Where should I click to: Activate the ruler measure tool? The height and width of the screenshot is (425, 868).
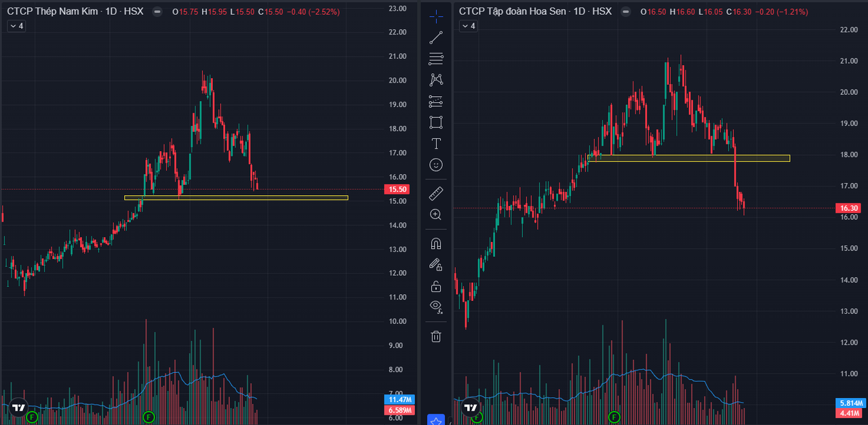[x=436, y=194]
